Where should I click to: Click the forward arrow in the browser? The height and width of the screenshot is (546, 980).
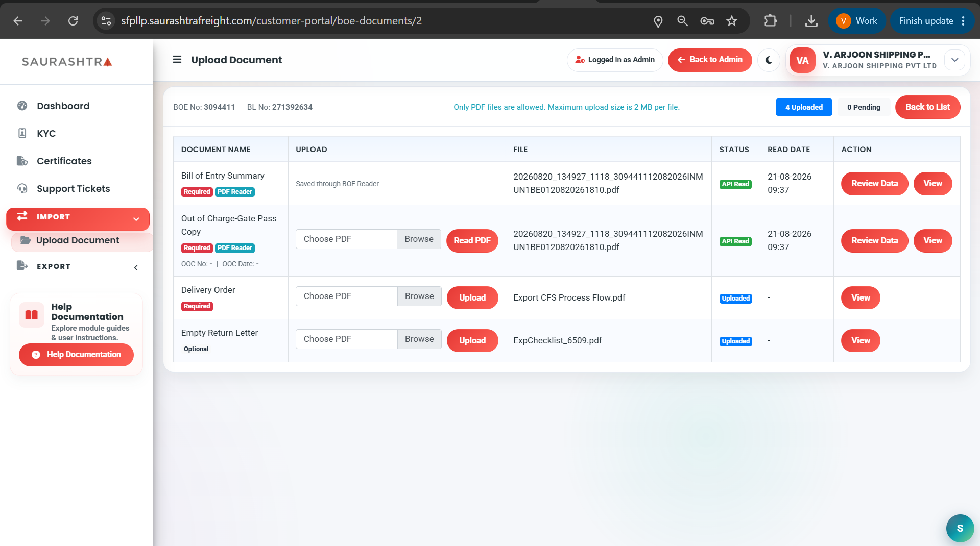(45, 21)
